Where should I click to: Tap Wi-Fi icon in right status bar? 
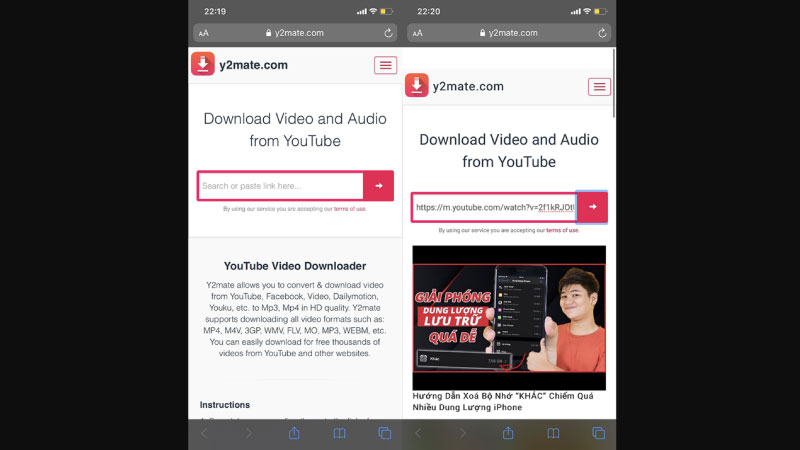click(587, 11)
